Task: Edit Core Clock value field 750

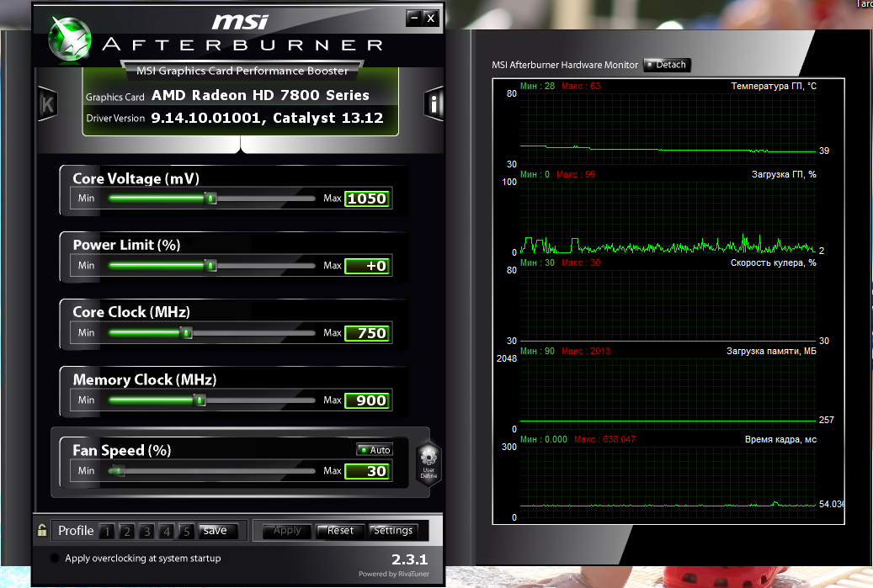Action: point(368,333)
